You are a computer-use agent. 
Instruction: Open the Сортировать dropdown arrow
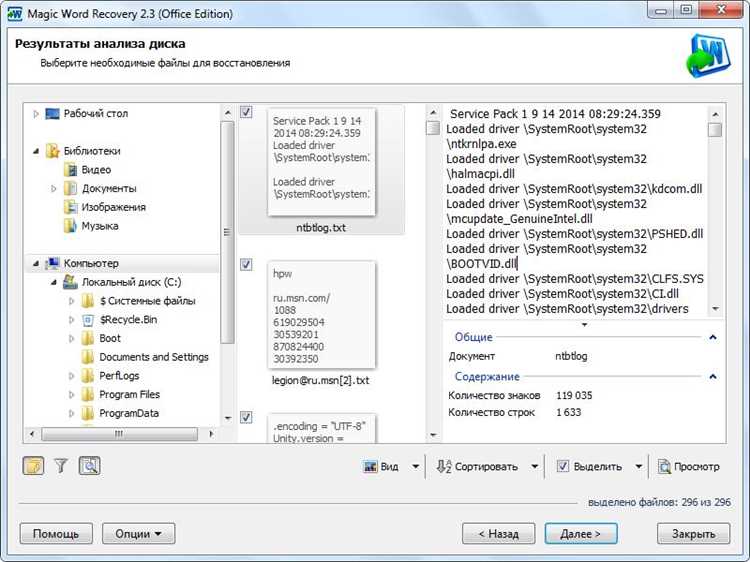[535, 466]
